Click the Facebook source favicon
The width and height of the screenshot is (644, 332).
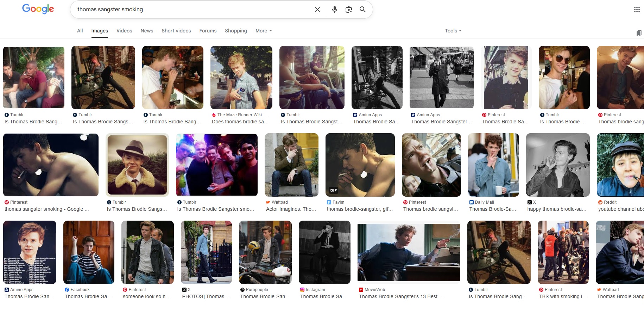(x=67, y=290)
